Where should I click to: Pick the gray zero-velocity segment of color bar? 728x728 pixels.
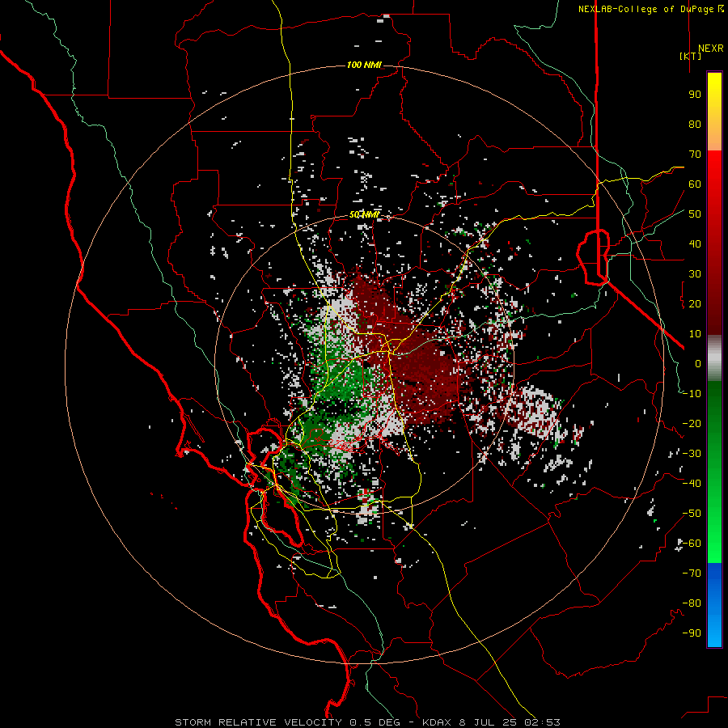(x=714, y=358)
